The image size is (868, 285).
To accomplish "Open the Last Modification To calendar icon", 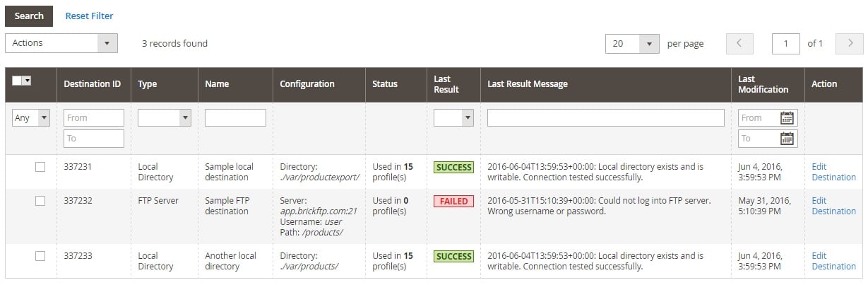I will pyautogui.click(x=787, y=139).
